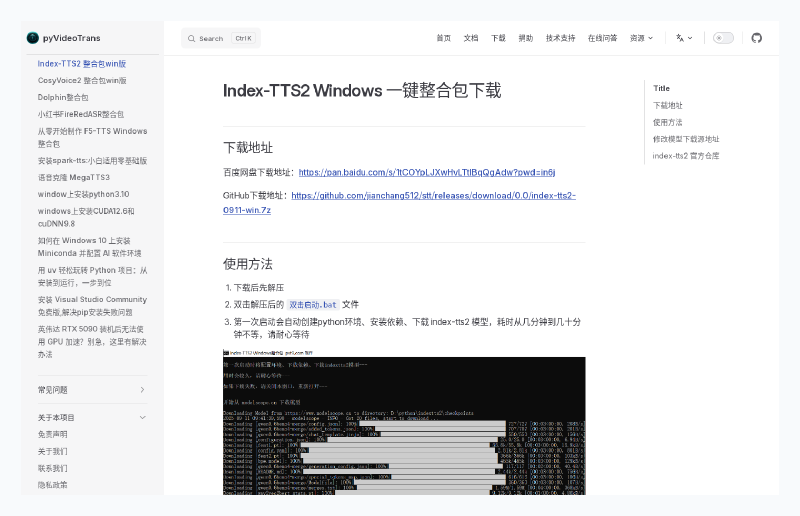The width and height of the screenshot is (800, 516).
Task: Expand the 常见问题 sidebar section
Action: pyautogui.click(x=142, y=390)
